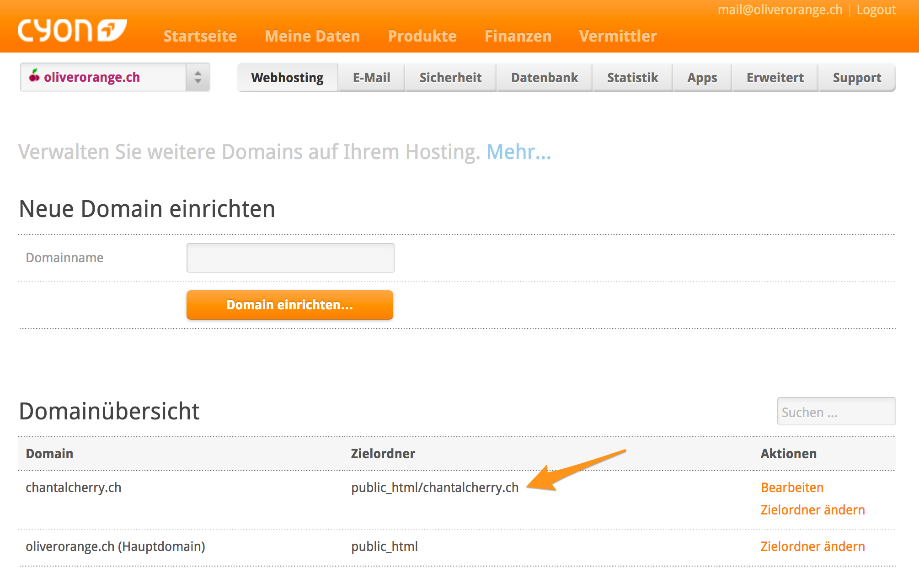Viewport: 919px width, 588px height.
Task: Click the Logout link
Action: point(876,10)
